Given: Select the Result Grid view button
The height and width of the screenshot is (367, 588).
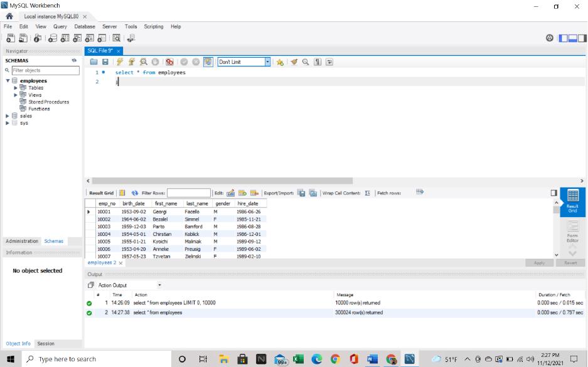Looking at the screenshot, I should (572, 201).
